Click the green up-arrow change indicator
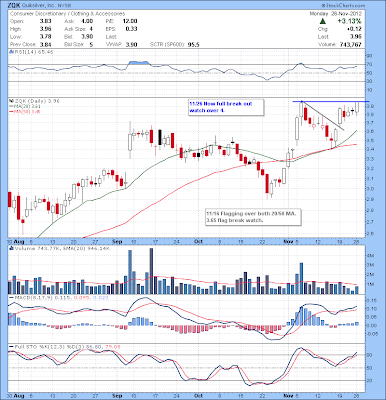Screen dimensions: 386x400 [x=322, y=22]
